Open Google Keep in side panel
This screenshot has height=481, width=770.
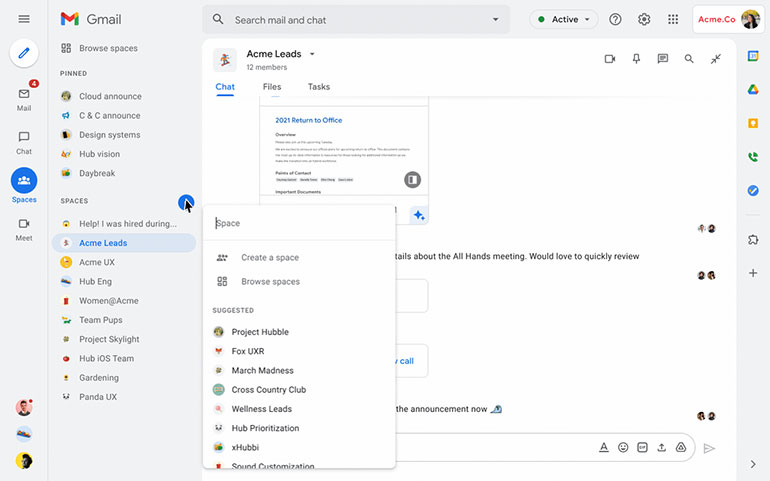click(753, 123)
